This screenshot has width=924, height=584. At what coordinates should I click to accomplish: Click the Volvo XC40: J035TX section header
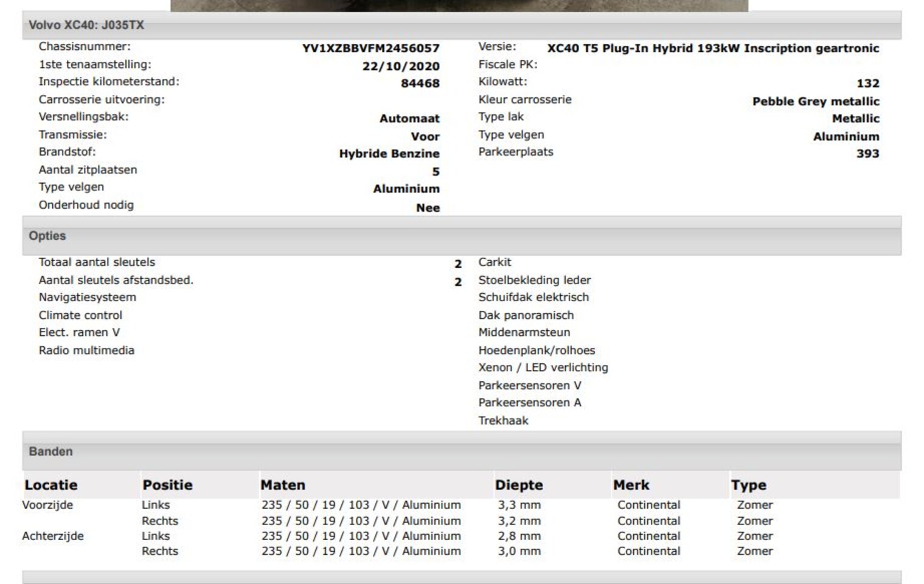pos(86,26)
